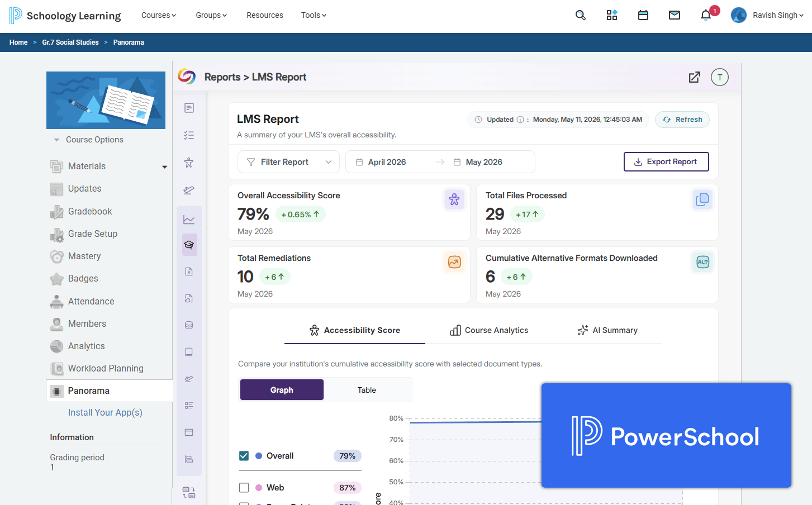Click the PowerSchool popup banner

666,435
